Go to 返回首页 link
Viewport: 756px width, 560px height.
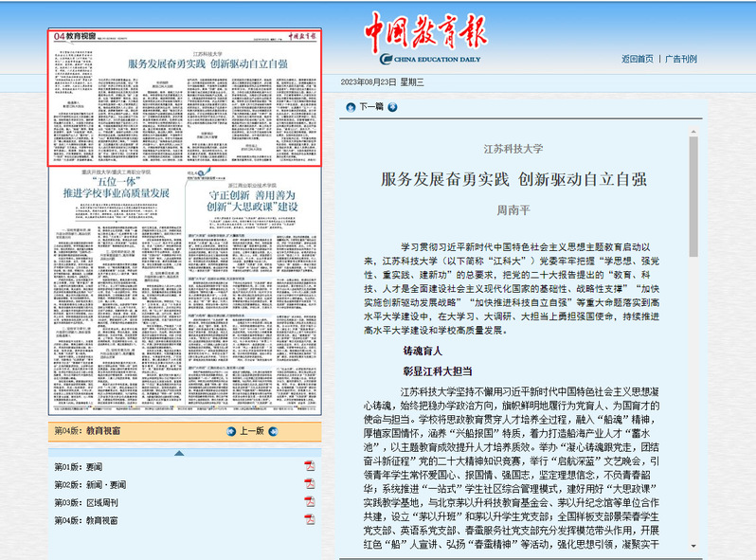(x=637, y=59)
